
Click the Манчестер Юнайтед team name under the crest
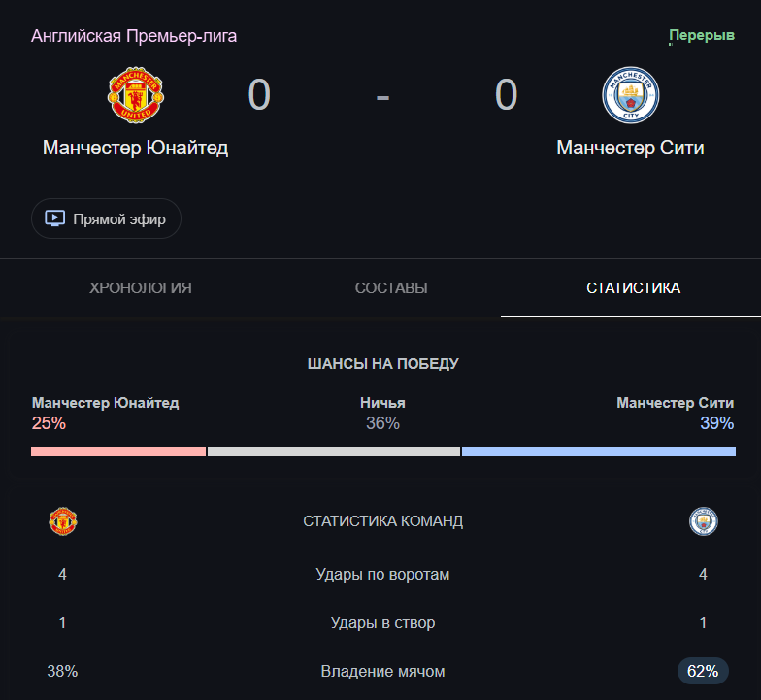click(x=136, y=148)
